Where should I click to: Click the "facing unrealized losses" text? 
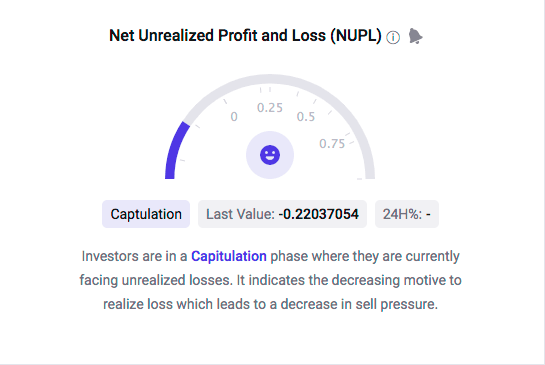click(x=156, y=280)
